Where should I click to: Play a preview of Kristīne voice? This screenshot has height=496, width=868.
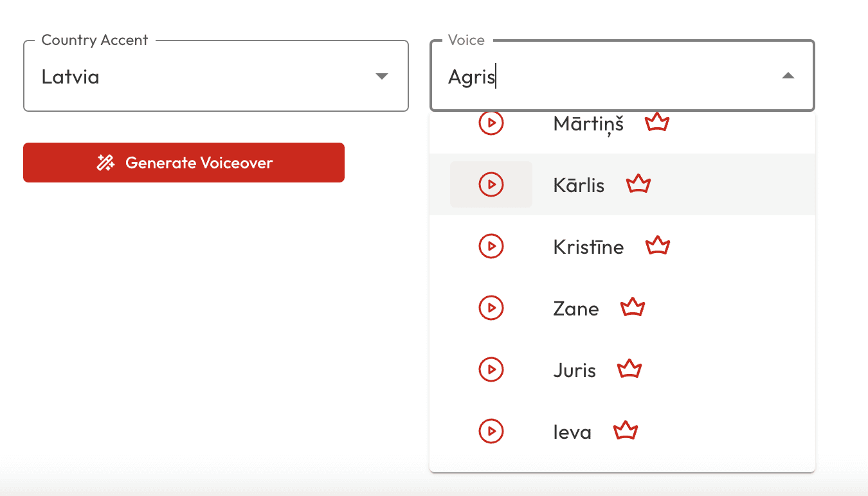pyautogui.click(x=491, y=246)
